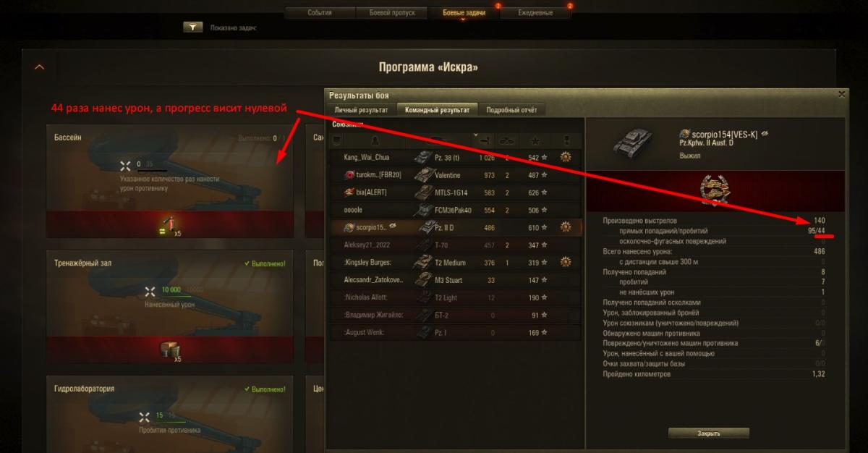Select the turokm..[FBR20] Valentine player row
The image size is (868, 453).
pyautogui.click(x=455, y=174)
